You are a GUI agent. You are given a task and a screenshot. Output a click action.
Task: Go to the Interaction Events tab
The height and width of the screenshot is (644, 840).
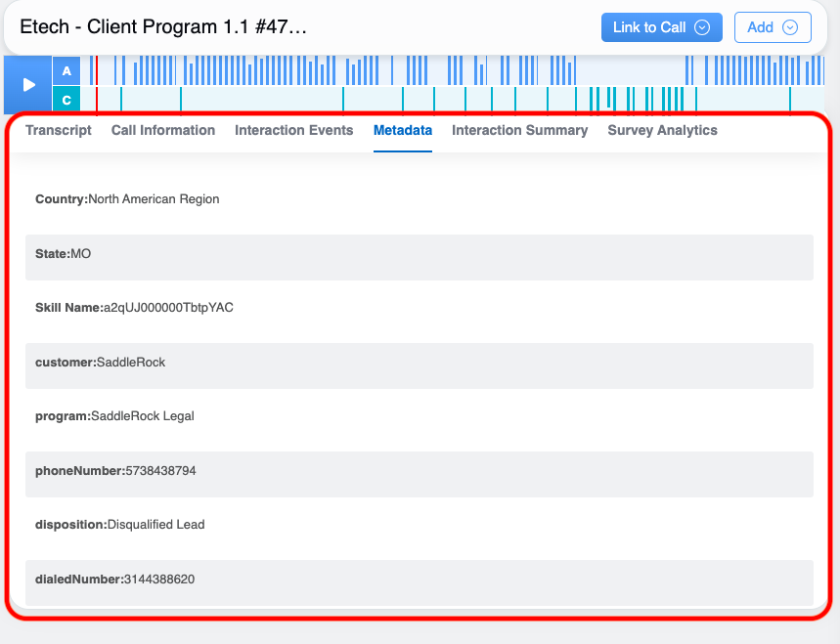[x=293, y=130]
